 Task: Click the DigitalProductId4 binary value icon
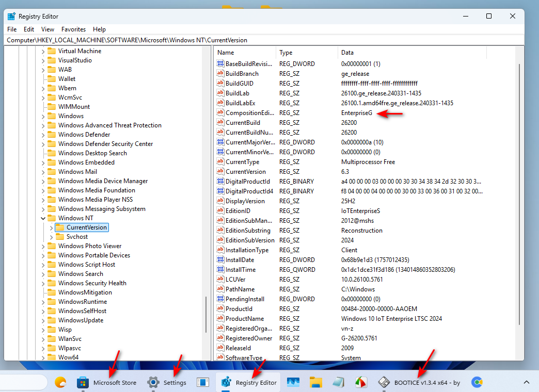click(220, 191)
